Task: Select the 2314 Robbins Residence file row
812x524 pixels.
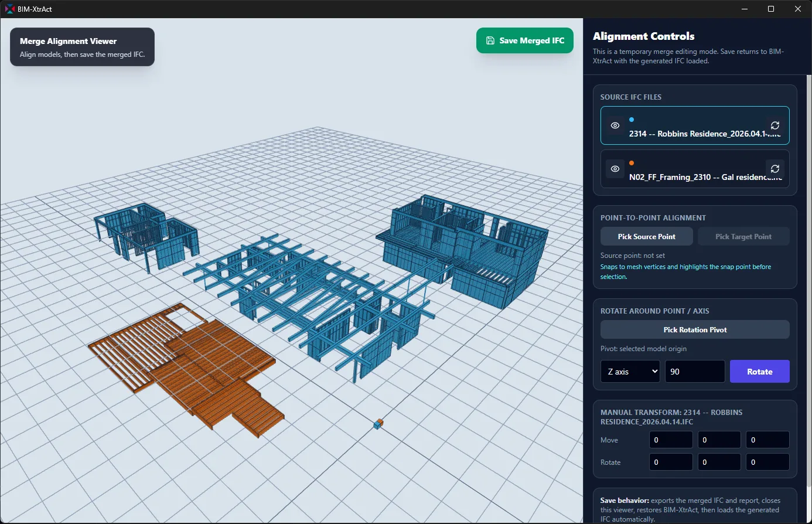Action: tap(695, 125)
